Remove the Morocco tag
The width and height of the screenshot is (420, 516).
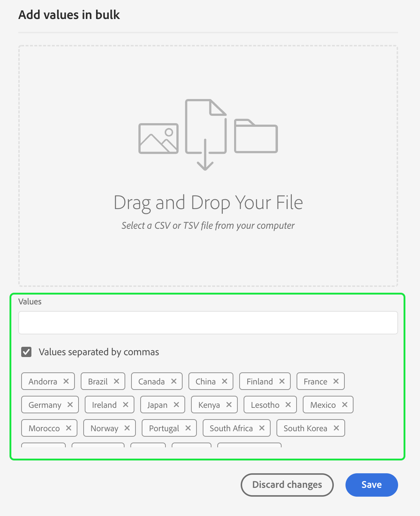69,428
